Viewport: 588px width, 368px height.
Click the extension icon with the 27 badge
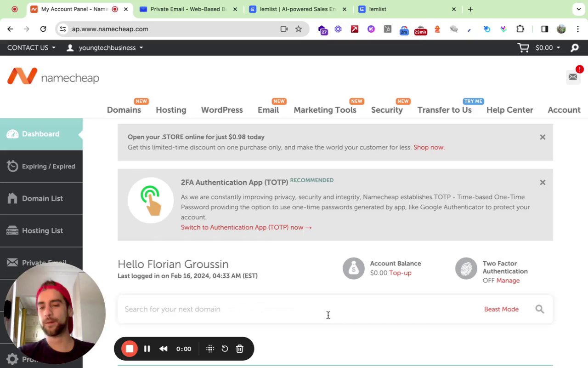click(322, 30)
